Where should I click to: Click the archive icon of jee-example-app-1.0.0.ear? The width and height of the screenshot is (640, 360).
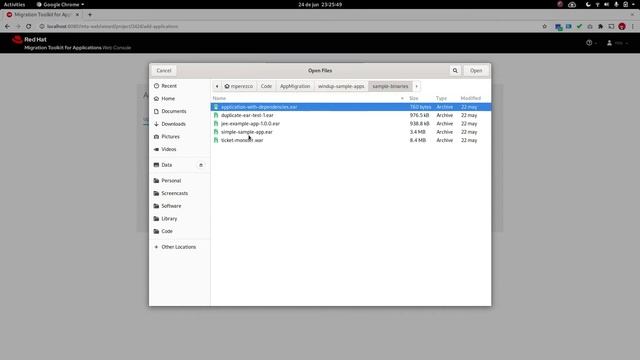[216, 124]
